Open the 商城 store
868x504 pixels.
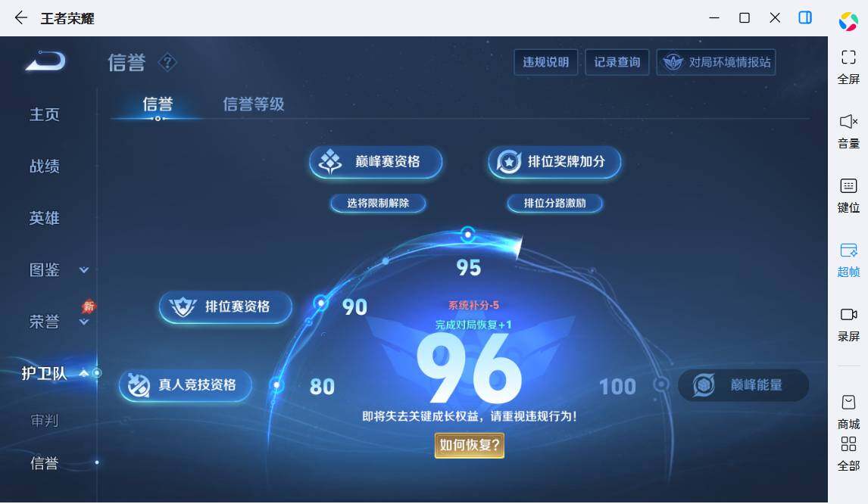click(x=848, y=412)
